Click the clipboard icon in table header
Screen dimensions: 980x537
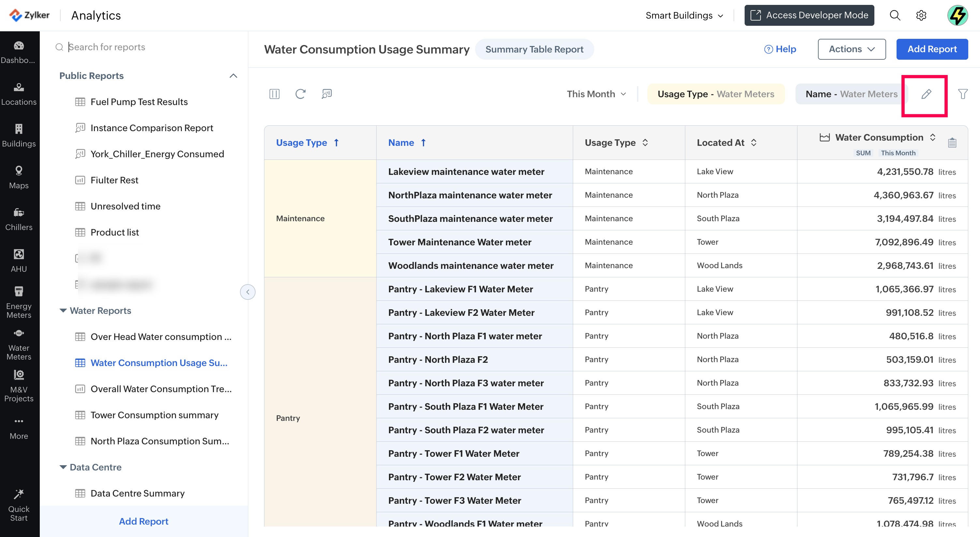pos(952,143)
